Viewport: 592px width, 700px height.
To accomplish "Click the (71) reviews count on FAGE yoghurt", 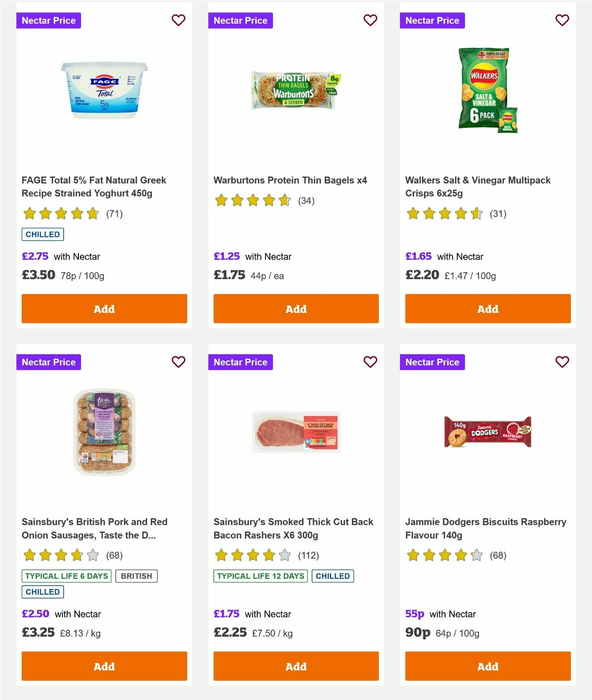I will [115, 214].
